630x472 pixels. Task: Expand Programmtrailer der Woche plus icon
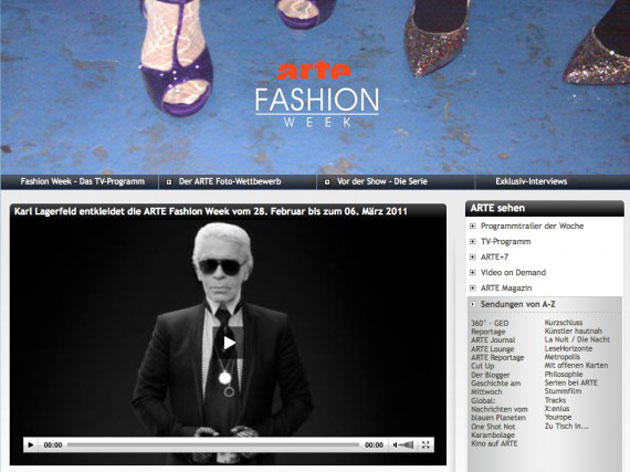[x=473, y=226]
